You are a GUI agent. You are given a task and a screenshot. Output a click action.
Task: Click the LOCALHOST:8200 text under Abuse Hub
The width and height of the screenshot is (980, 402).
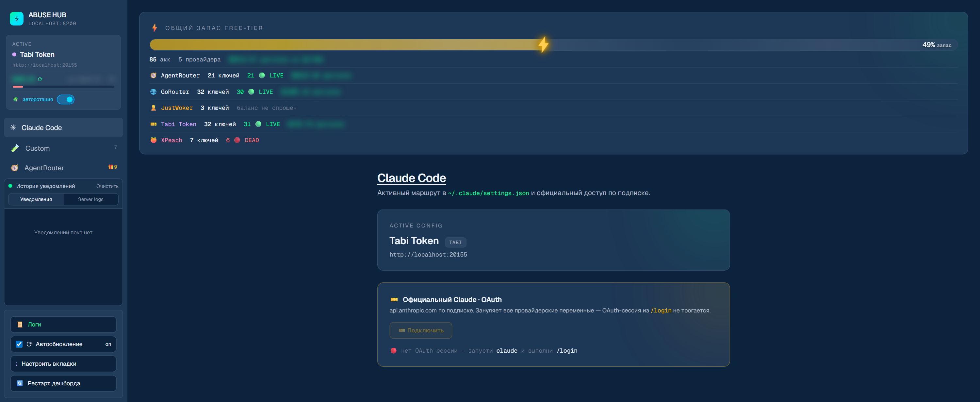point(52,24)
